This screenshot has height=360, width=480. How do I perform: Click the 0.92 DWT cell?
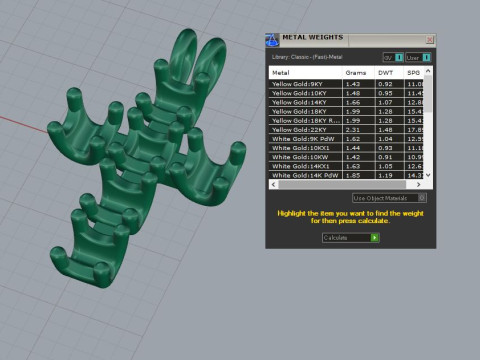[x=389, y=84]
